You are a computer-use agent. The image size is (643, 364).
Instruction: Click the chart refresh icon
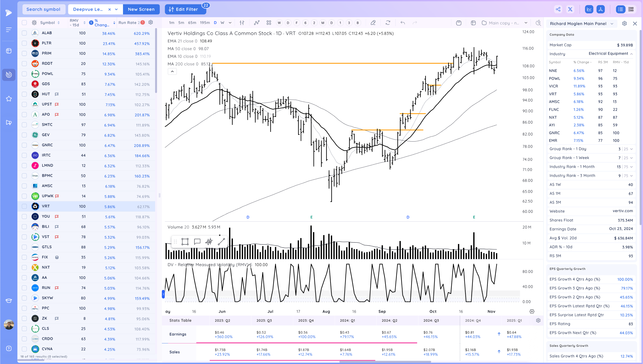[x=388, y=23]
